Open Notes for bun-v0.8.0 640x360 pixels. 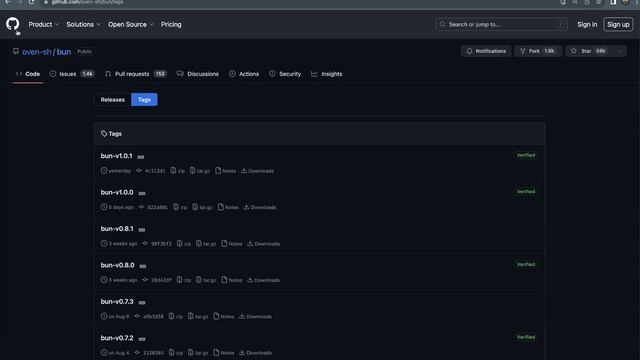232,280
